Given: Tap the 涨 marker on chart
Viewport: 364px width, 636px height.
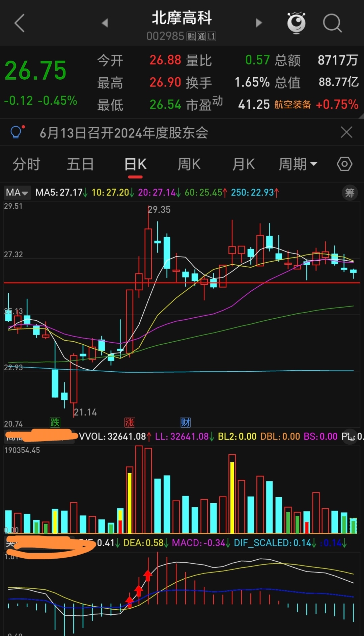Looking at the screenshot, I should click(x=130, y=422).
